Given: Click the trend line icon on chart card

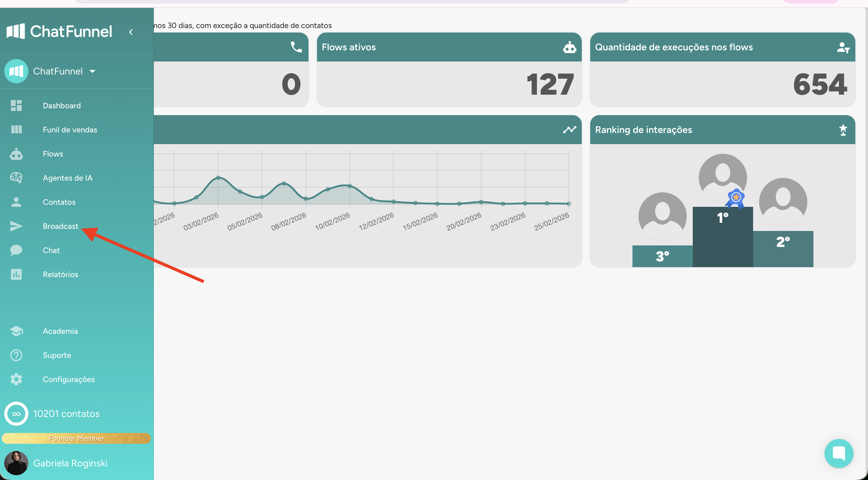Looking at the screenshot, I should (569, 130).
